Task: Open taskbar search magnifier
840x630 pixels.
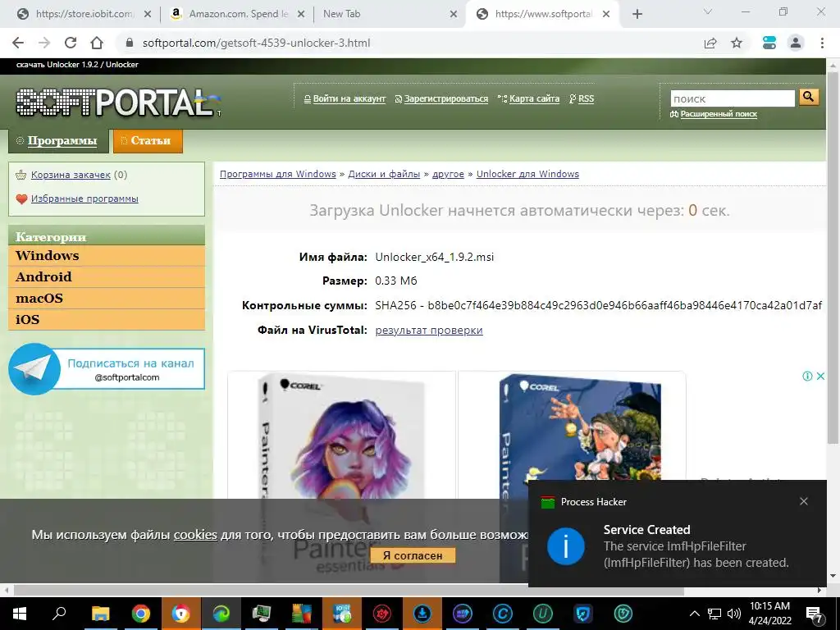Action: point(59,614)
